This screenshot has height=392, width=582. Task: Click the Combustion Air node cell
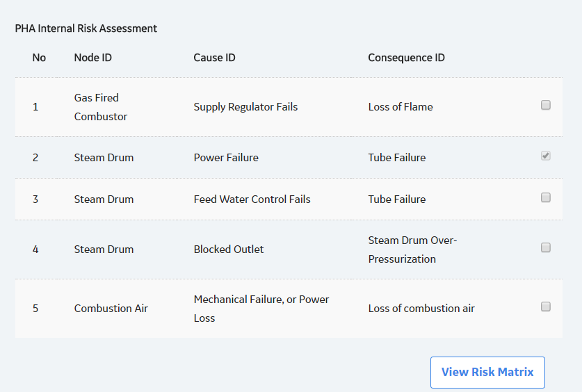[x=111, y=308]
